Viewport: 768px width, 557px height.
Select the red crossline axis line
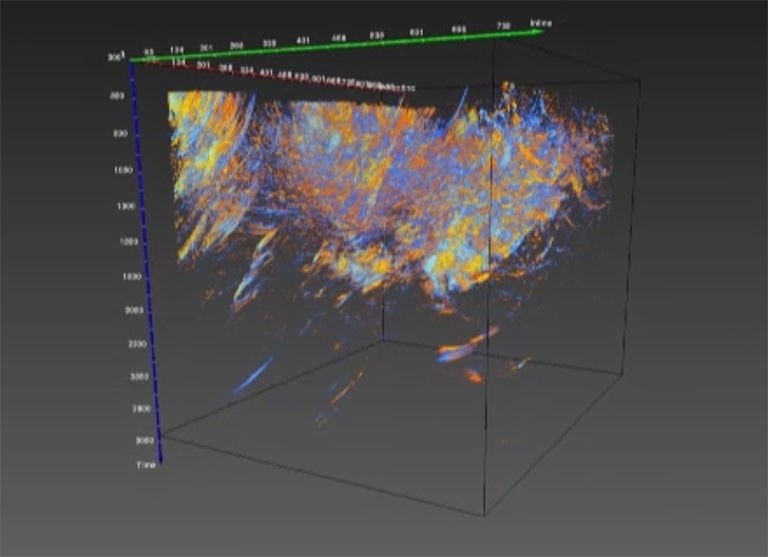pos(260,76)
